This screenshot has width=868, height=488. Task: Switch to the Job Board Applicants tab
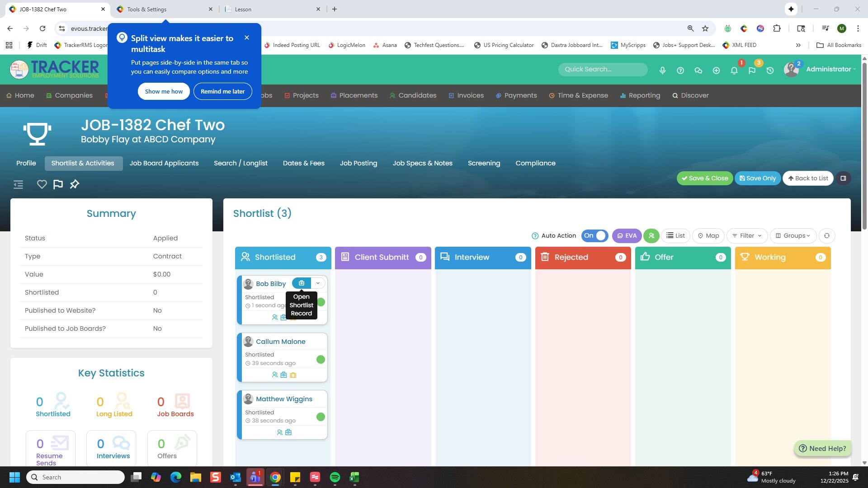(164, 163)
